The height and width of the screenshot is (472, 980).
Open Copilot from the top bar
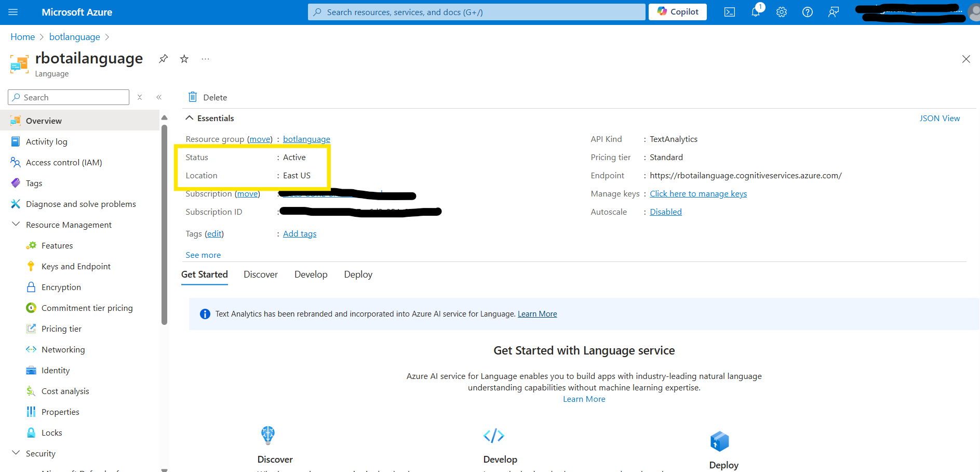[x=677, y=11]
